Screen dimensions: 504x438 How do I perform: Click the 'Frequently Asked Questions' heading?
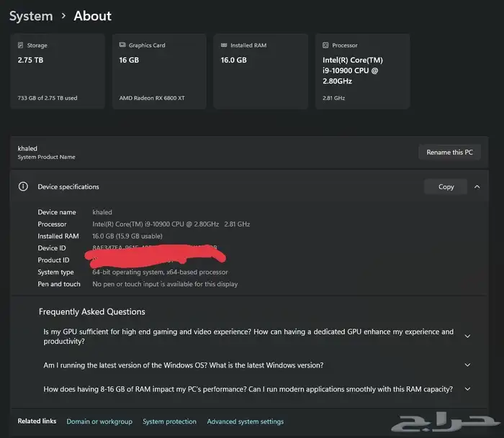click(x=92, y=312)
